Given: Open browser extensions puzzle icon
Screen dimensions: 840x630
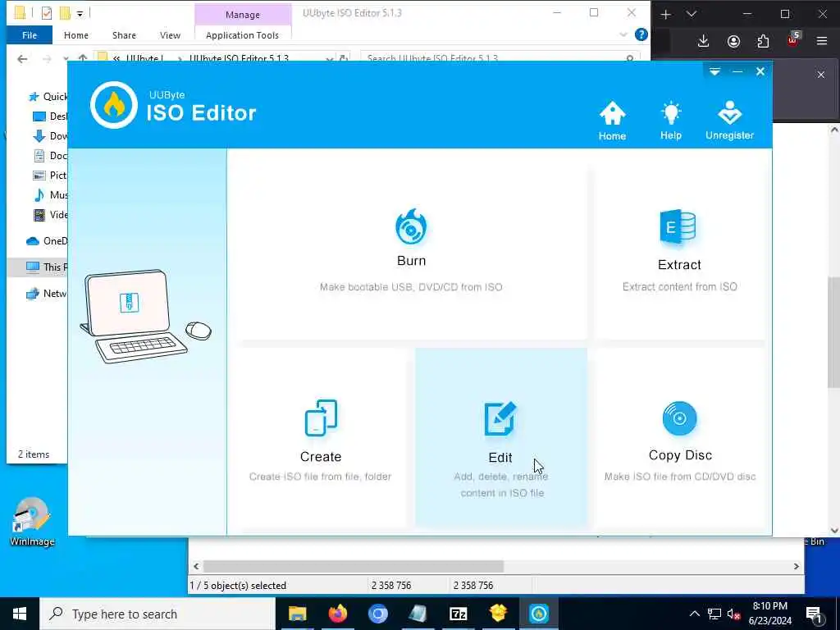Looking at the screenshot, I should click(x=763, y=41).
